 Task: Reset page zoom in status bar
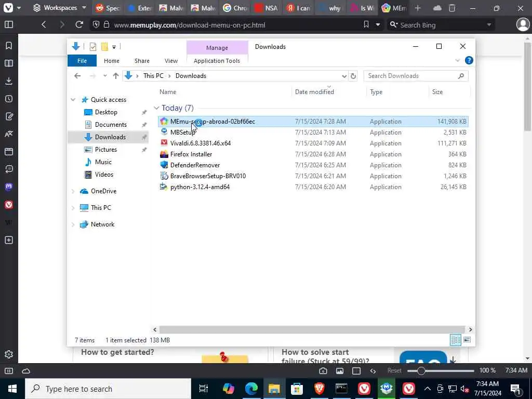click(394, 370)
